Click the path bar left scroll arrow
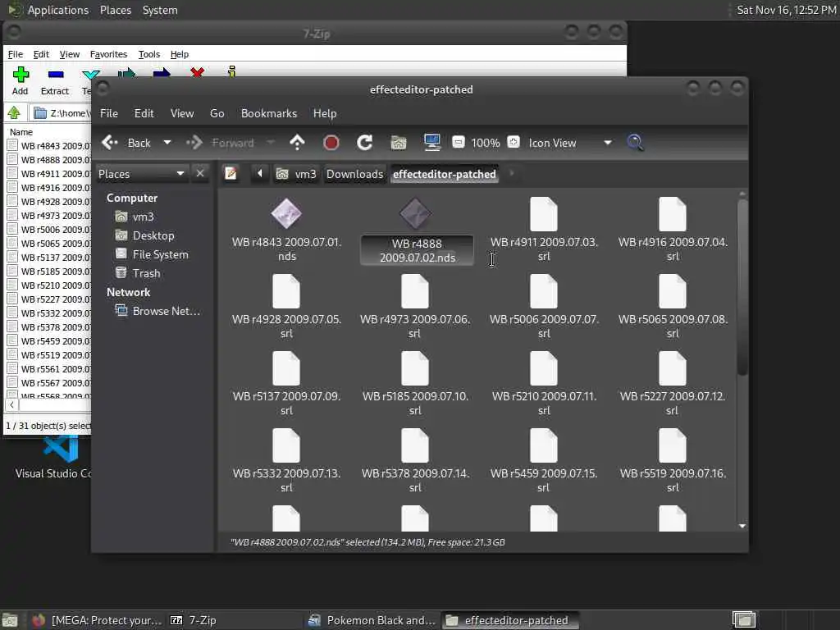Screen dimensions: 840x630 (260, 174)
